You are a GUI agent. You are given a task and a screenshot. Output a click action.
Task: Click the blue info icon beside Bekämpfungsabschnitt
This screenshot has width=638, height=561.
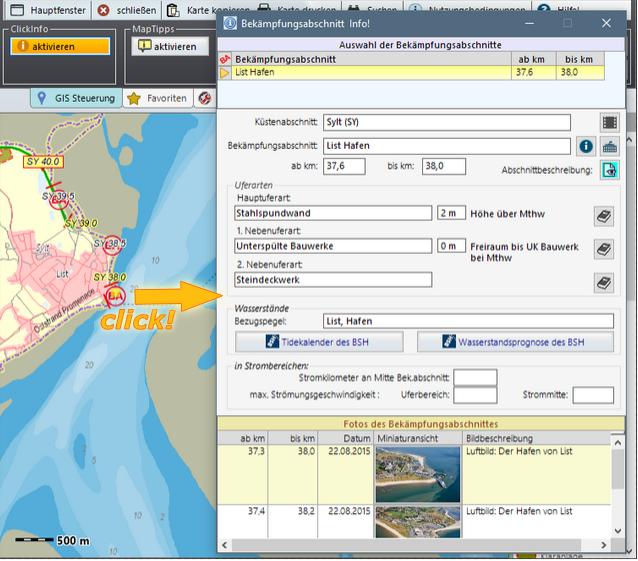[586, 146]
